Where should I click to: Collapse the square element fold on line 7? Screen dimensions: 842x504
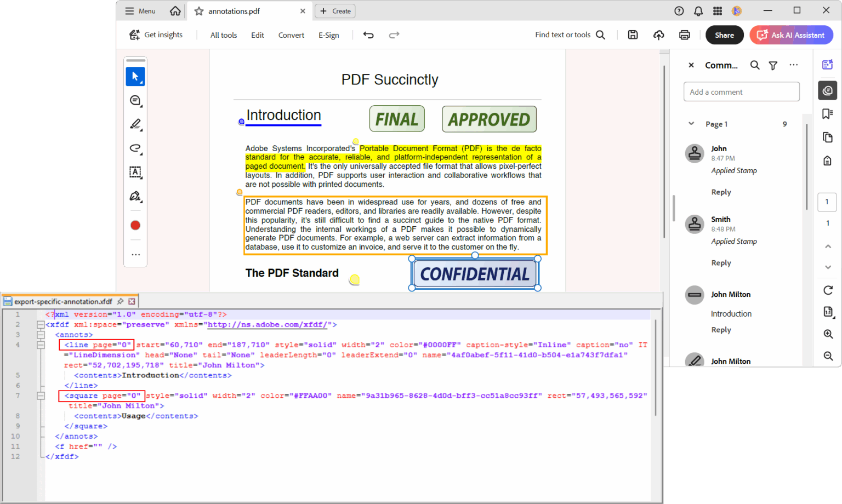tap(41, 396)
